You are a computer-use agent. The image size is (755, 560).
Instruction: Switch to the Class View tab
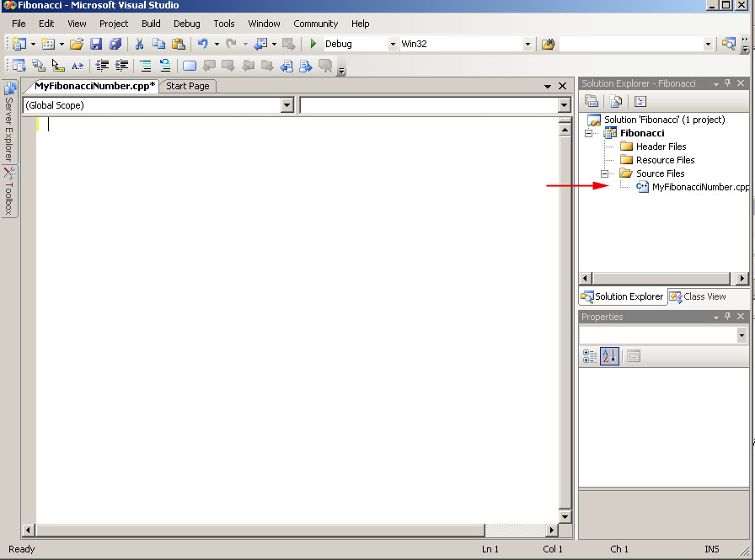pos(698,296)
